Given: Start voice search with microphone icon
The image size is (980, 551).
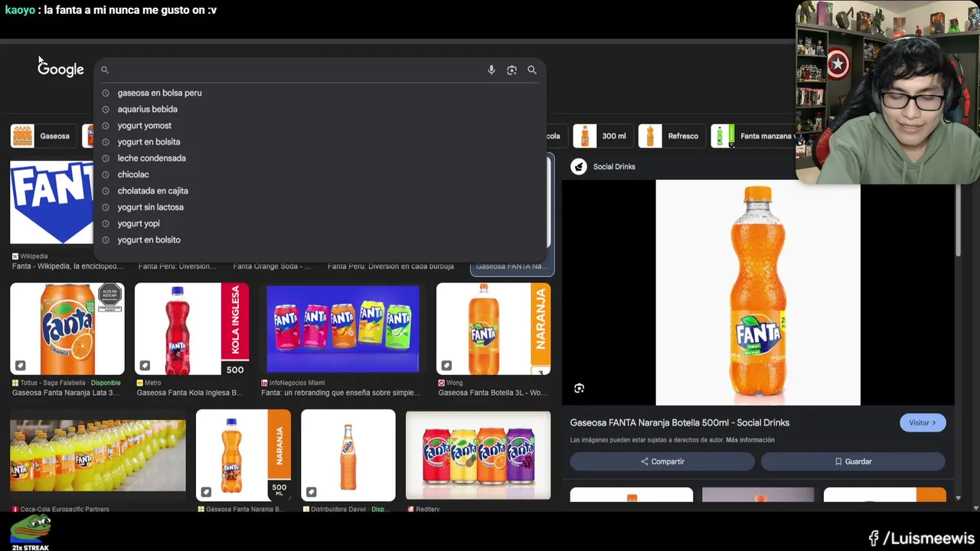Looking at the screenshot, I should (x=492, y=70).
